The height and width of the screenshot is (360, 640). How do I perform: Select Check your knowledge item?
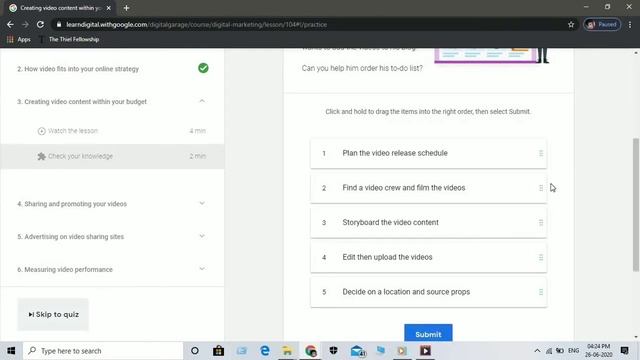(x=112, y=156)
